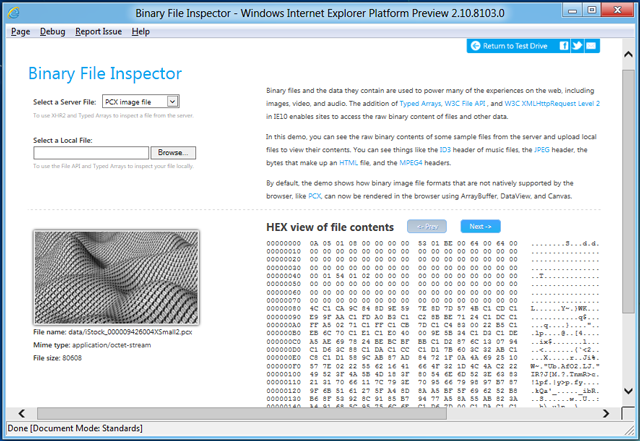640x441 pixels.
Task: Open the Report Issue menu
Action: coord(98,31)
